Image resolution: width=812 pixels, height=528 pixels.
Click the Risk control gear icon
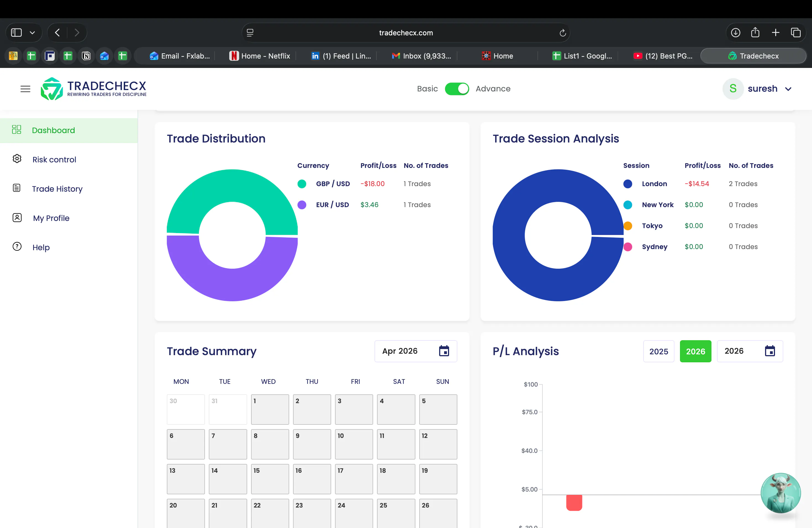click(x=17, y=159)
